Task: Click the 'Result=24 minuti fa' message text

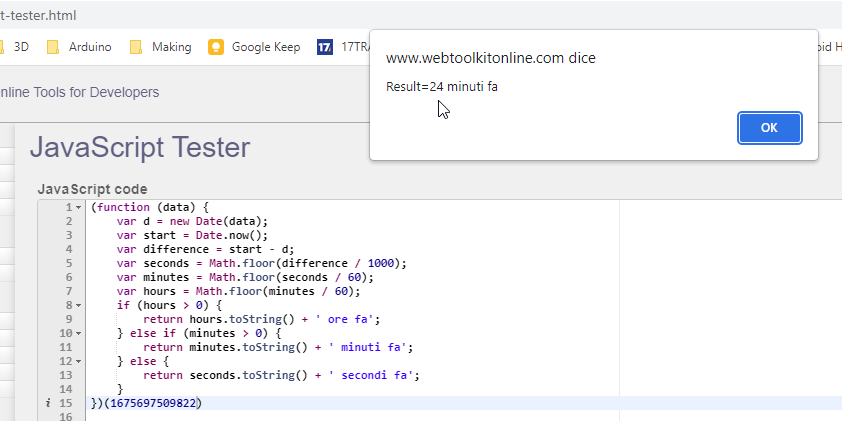Action: coord(442,87)
